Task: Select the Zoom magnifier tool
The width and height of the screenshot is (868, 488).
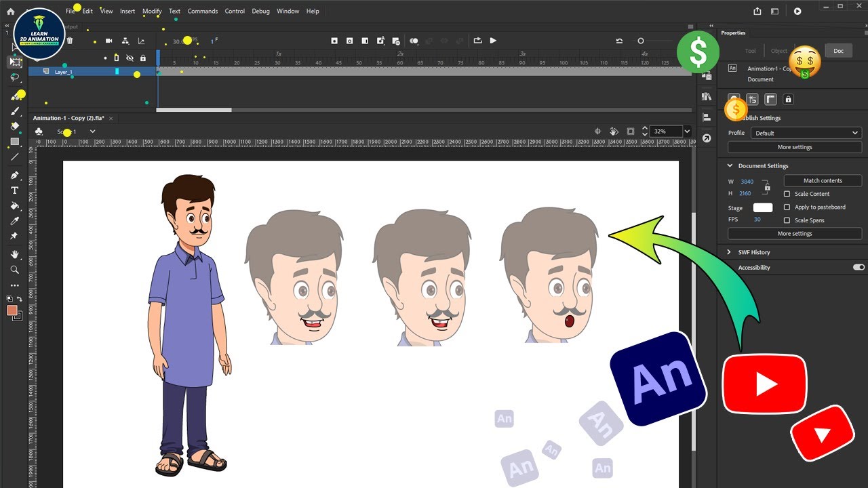Action: click(x=15, y=270)
